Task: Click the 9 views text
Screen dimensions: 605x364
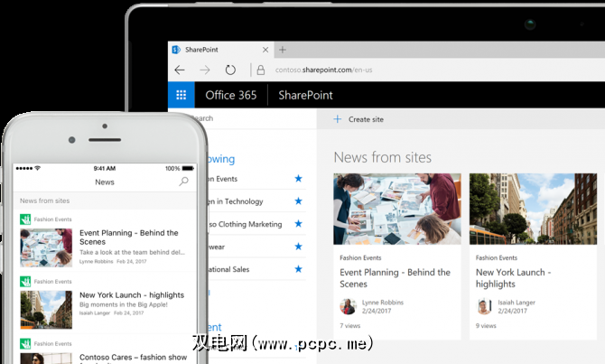Action: pos(486,326)
